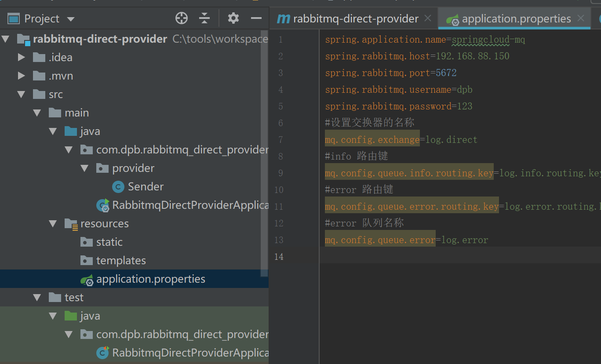The width and height of the screenshot is (601, 364).
Task: Click the comment '#设置交换器的名称'
Action: pyautogui.click(x=370, y=123)
